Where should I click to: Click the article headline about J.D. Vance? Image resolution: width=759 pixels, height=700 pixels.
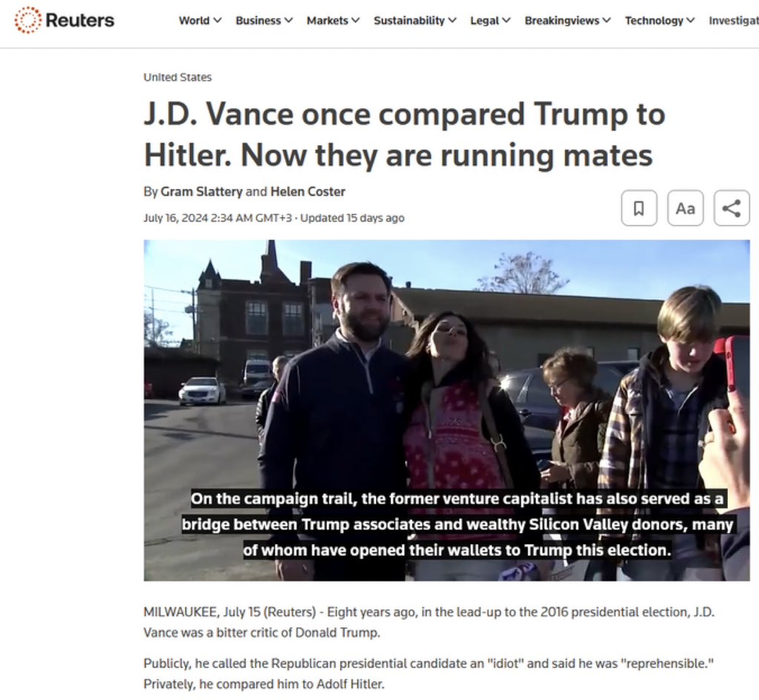(404, 134)
